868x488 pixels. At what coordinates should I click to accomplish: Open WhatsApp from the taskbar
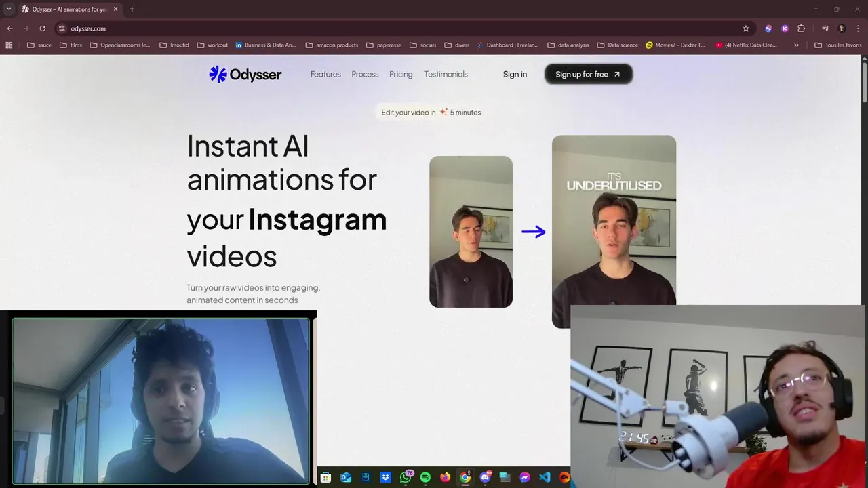pos(406,477)
